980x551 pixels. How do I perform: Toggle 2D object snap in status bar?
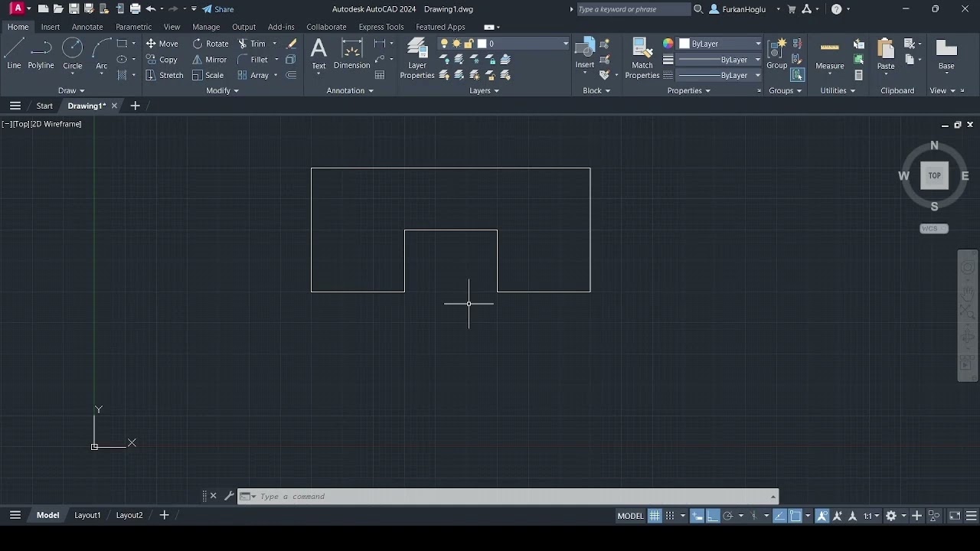795,516
